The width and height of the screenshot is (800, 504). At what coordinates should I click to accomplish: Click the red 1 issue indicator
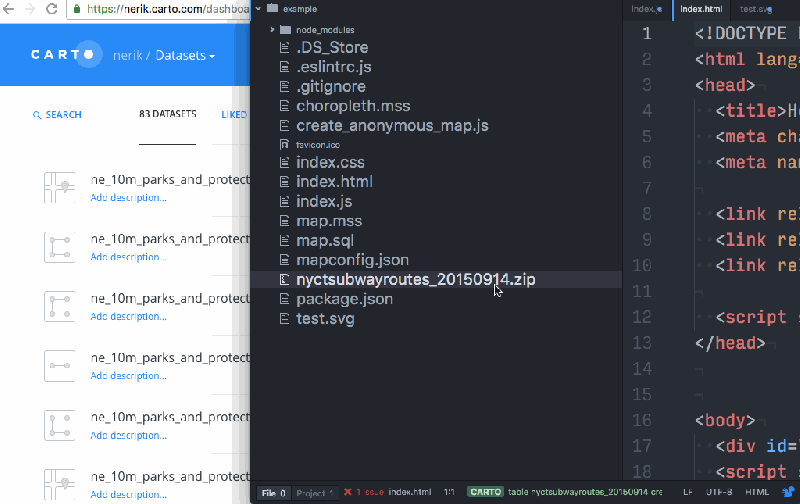click(x=364, y=492)
